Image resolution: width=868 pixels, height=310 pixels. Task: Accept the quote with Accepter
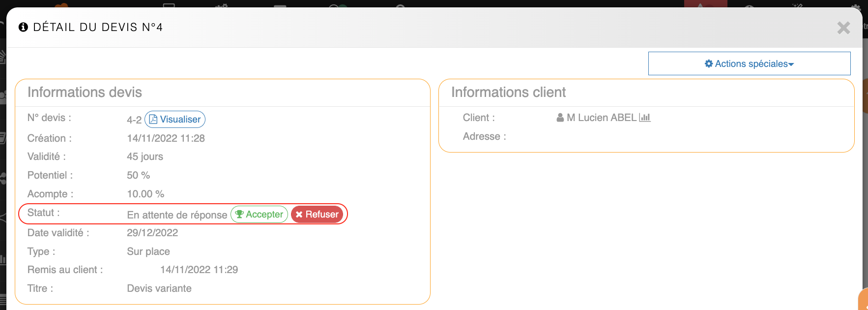[x=259, y=215]
